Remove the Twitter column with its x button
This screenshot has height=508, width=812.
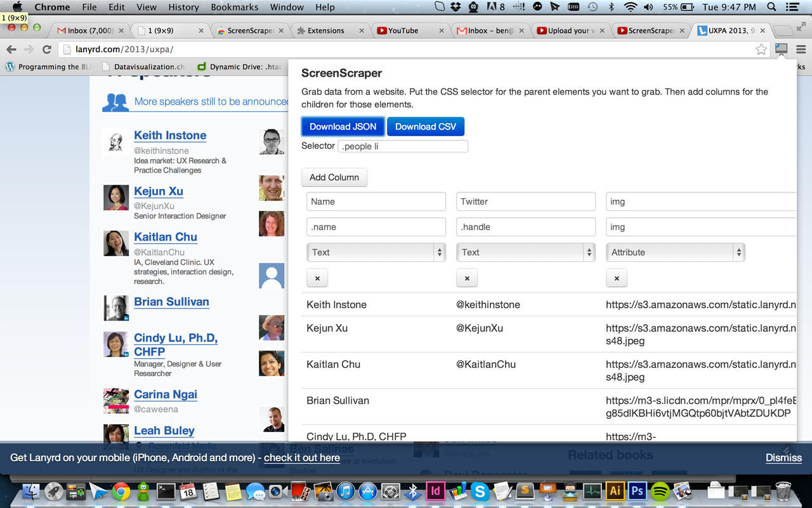click(x=467, y=278)
